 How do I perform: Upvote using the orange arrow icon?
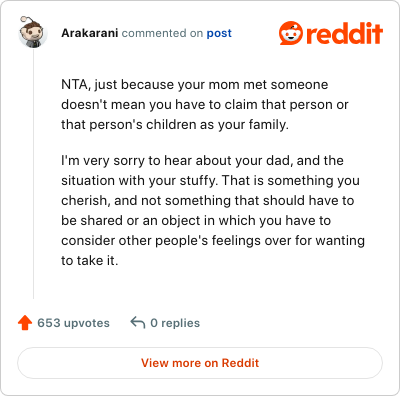(25, 323)
